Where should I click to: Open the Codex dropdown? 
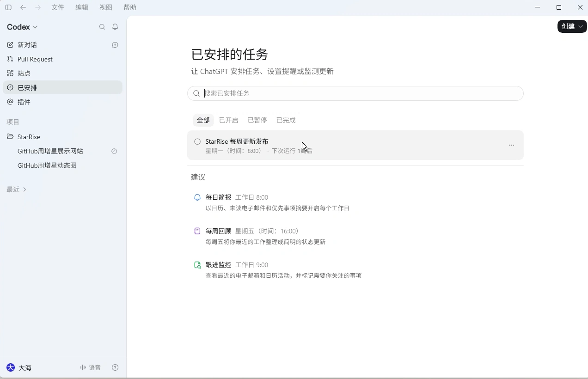(22, 27)
